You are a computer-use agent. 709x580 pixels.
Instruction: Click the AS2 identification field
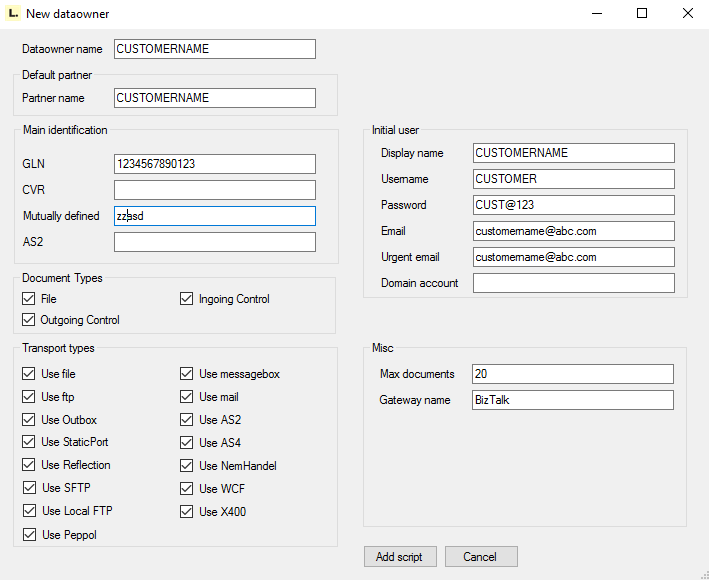point(215,242)
